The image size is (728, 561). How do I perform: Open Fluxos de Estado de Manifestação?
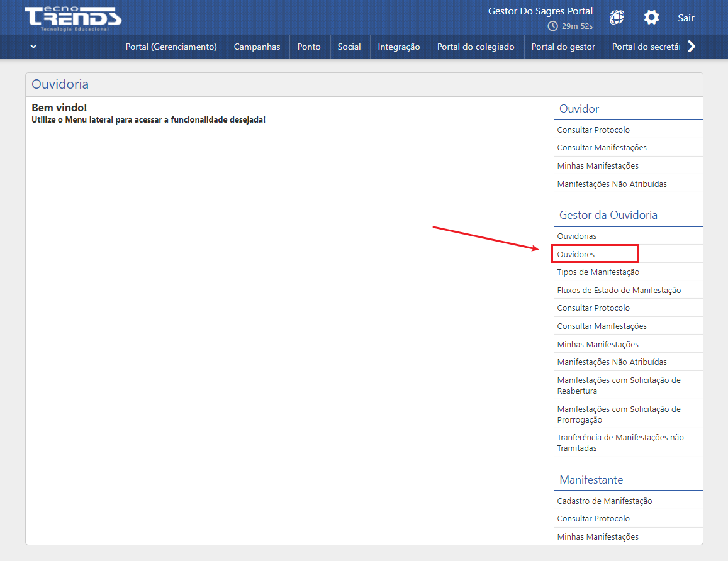(619, 290)
